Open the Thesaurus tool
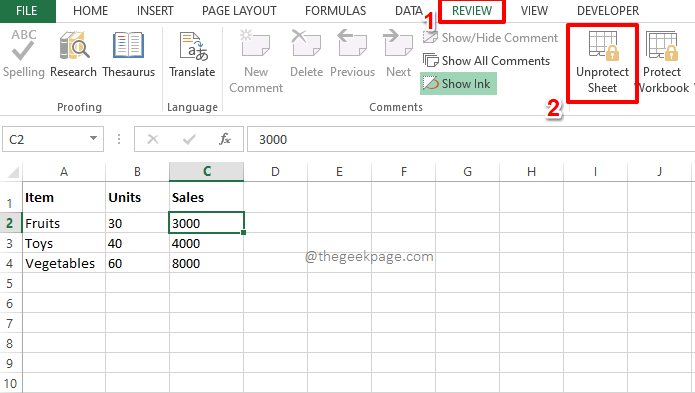Image resolution: width=695 pixels, height=393 pixels. [129, 54]
